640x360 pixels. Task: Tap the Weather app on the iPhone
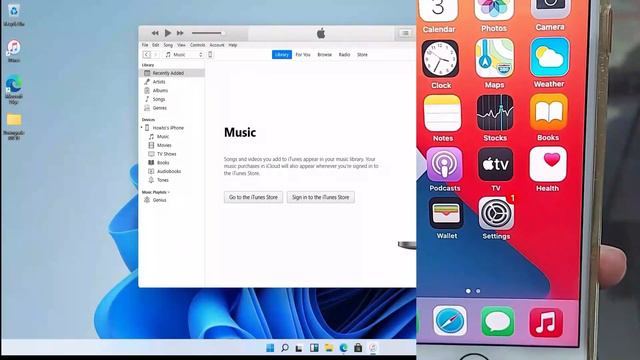549,57
